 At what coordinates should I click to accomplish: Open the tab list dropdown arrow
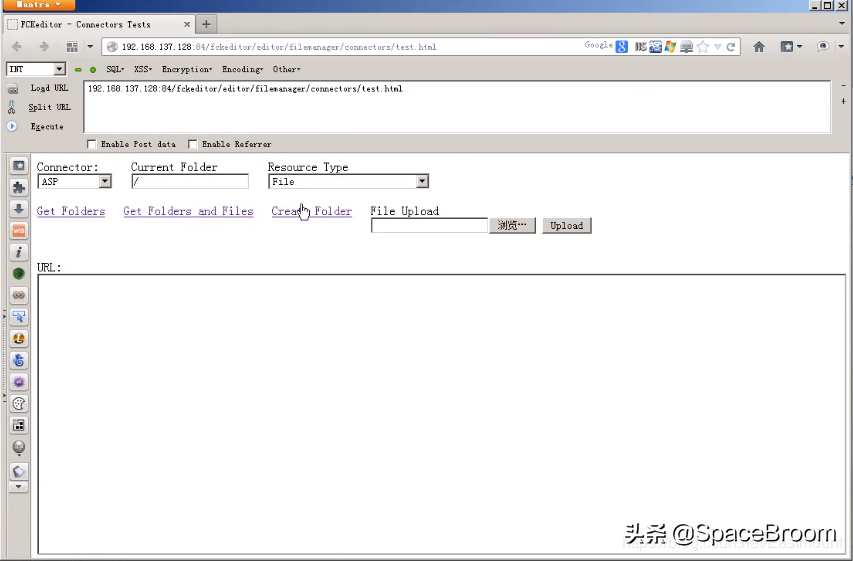pyautogui.click(x=842, y=24)
